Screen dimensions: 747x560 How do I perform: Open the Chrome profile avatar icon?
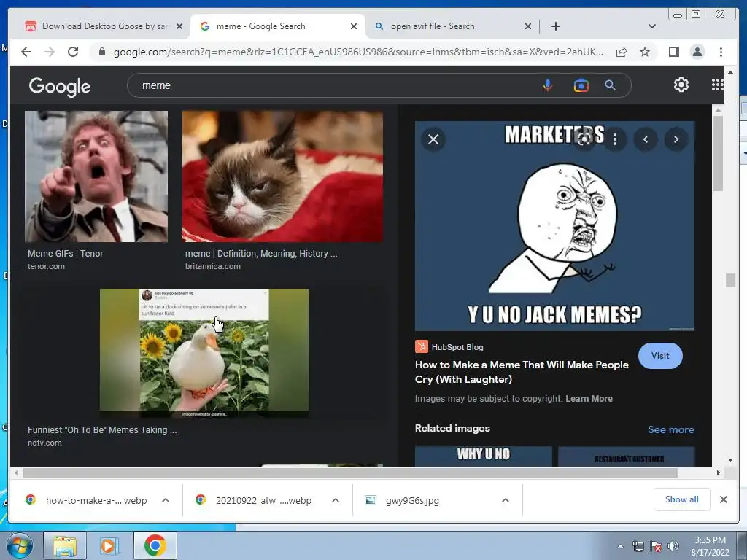[697, 52]
